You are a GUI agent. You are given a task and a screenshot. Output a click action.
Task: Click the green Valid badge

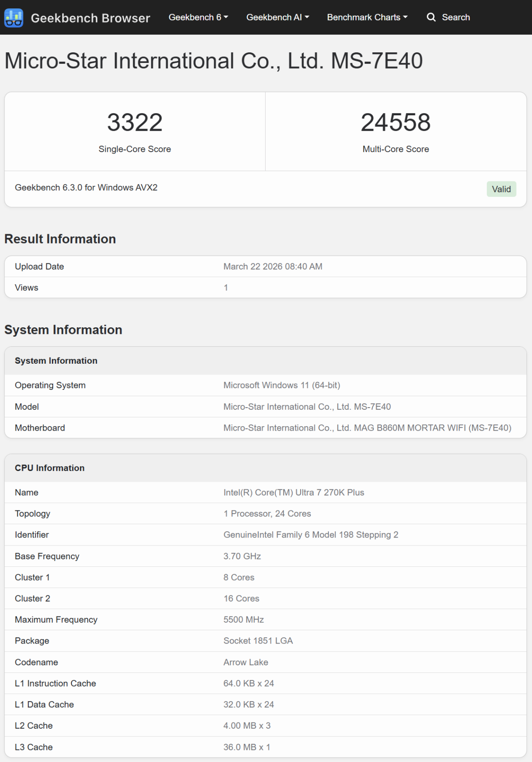pos(501,189)
